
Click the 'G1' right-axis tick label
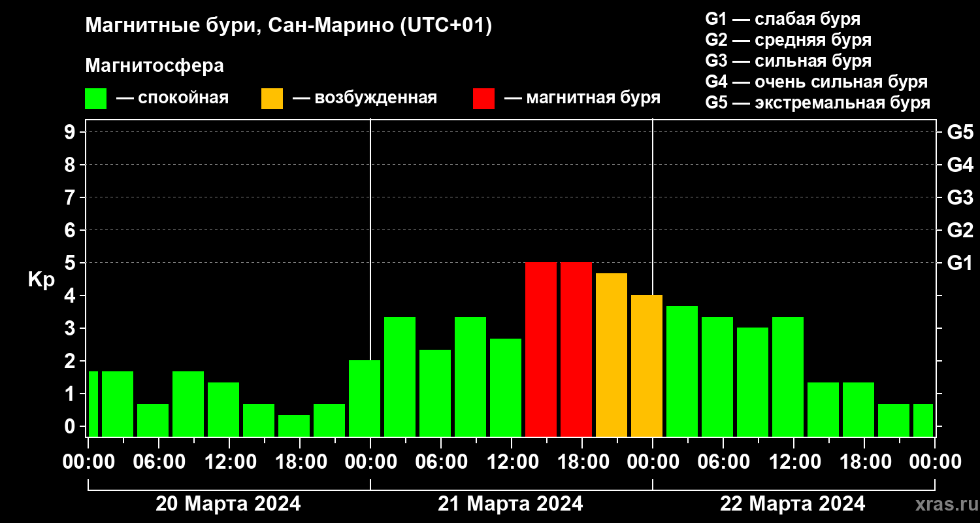coord(960,263)
